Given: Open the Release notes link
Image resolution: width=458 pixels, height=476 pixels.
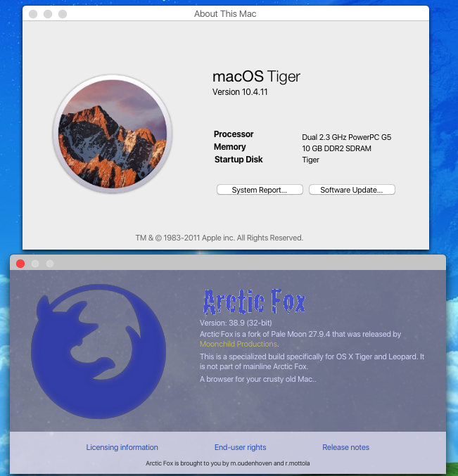Looking at the screenshot, I should [345, 447].
